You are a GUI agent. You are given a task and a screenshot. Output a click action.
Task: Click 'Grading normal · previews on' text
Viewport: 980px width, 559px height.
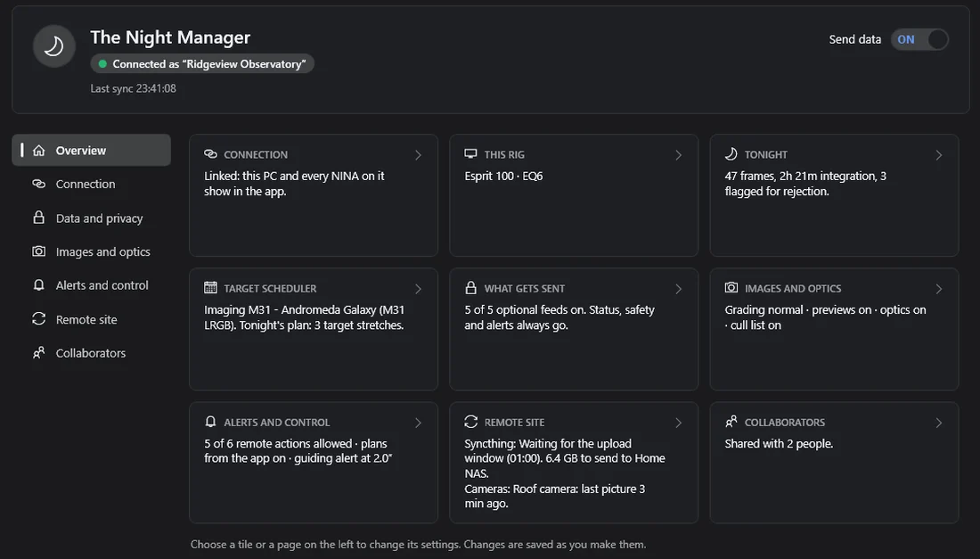pyautogui.click(x=798, y=310)
